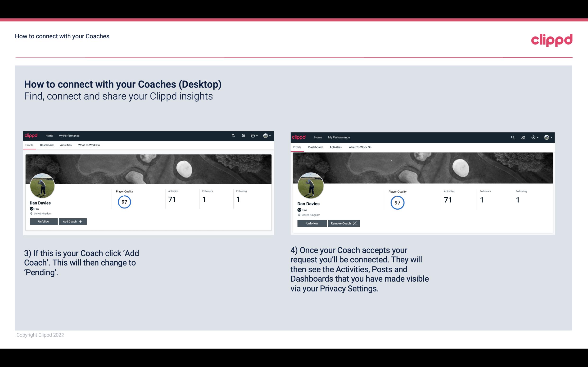Viewport: 588px width, 367px height.
Task: Click 'What To Work On' tab on profile
Action: [89, 145]
